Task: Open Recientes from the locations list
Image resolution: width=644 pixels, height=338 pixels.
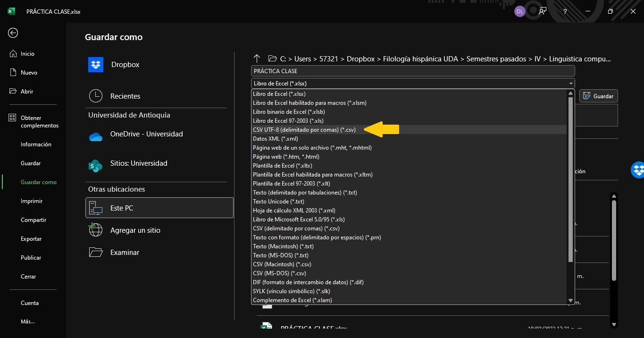Action: [125, 96]
